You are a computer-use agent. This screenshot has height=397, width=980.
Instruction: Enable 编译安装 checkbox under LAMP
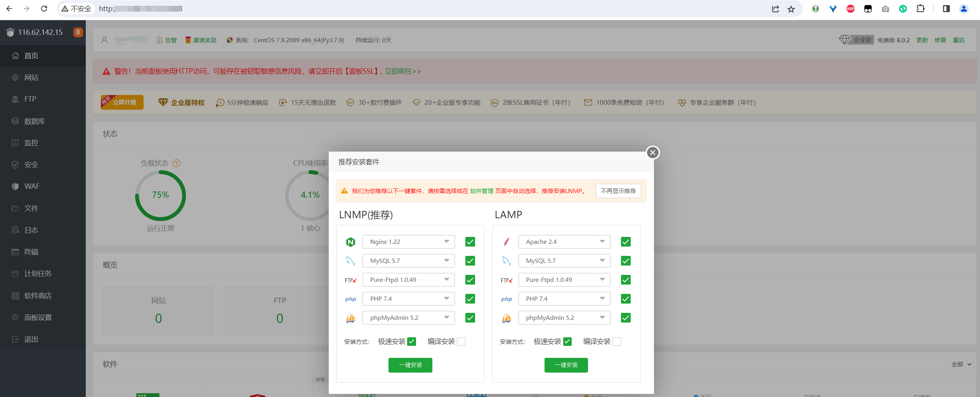(617, 342)
